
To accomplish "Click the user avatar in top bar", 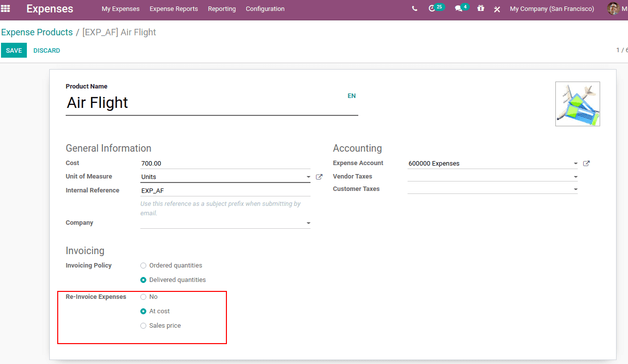I will pyautogui.click(x=613, y=8).
